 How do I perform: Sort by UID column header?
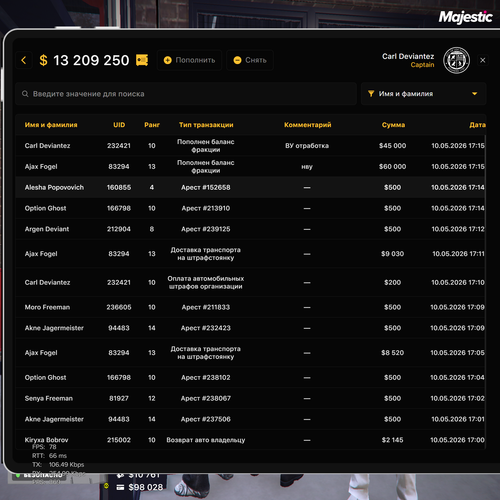pyautogui.click(x=119, y=125)
